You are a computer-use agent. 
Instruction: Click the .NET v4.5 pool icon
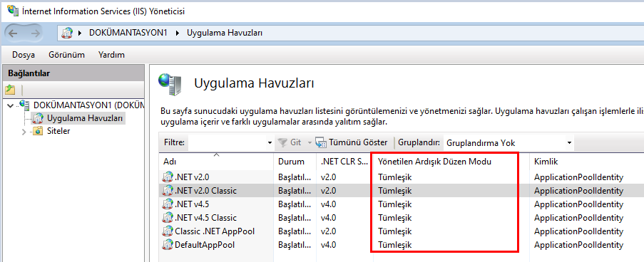168,204
